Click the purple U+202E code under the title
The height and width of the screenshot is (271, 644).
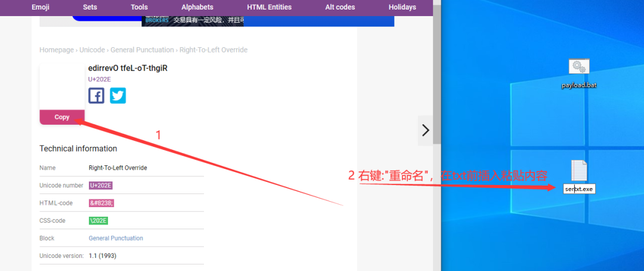click(100, 79)
